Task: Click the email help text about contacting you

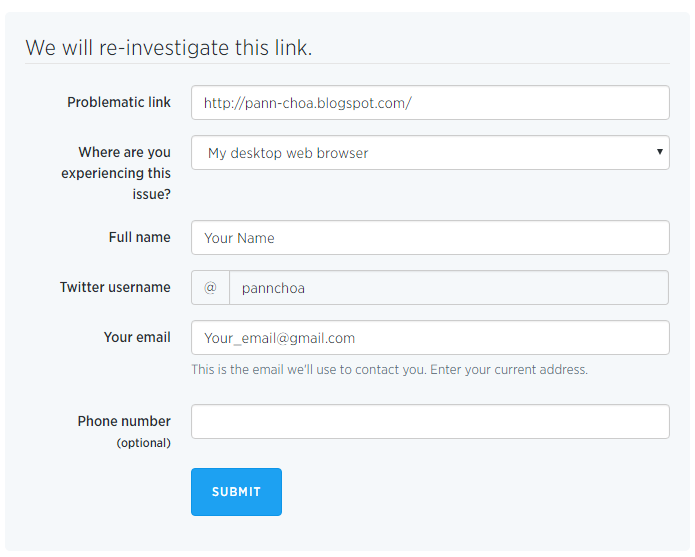Action: [389, 370]
